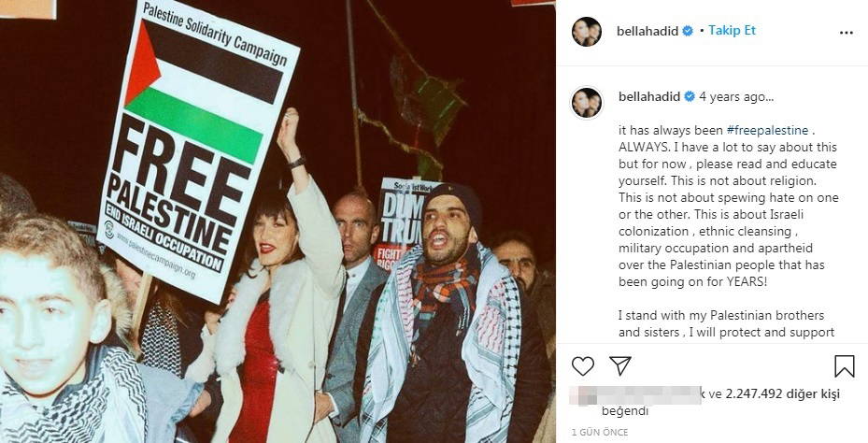Share post via paper plane icon

(x=620, y=365)
